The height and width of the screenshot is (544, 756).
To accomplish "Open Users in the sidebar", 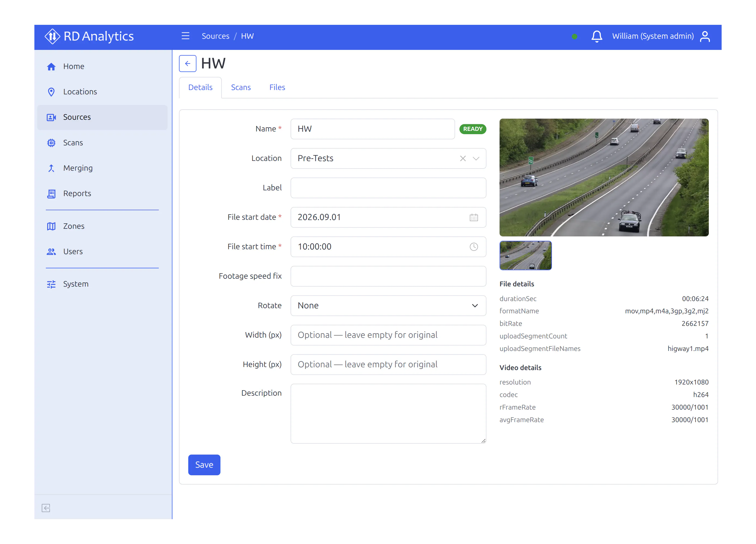I will [x=102, y=251].
